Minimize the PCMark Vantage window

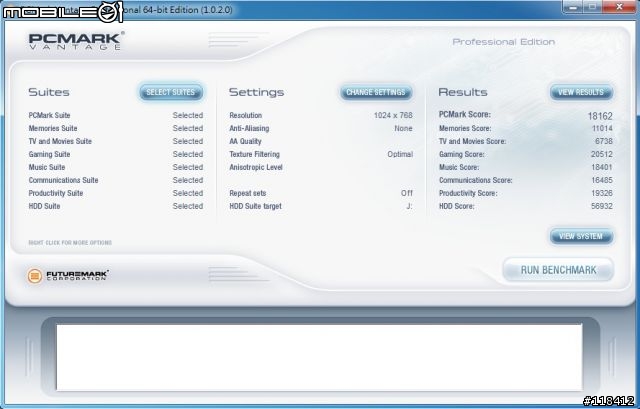tap(572, 7)
